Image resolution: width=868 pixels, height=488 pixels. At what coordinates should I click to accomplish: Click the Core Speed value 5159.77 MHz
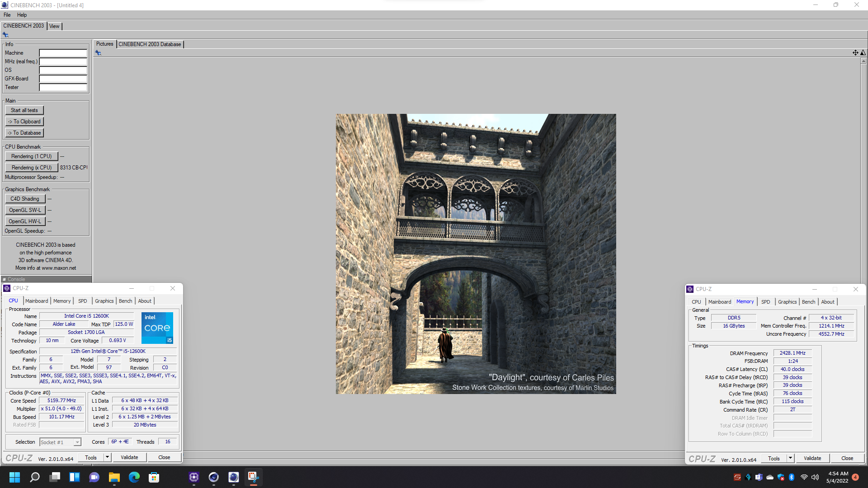pos(61,400)
